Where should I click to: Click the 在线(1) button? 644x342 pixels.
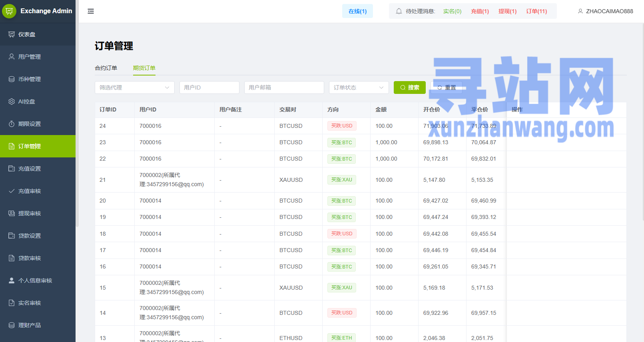357,11
